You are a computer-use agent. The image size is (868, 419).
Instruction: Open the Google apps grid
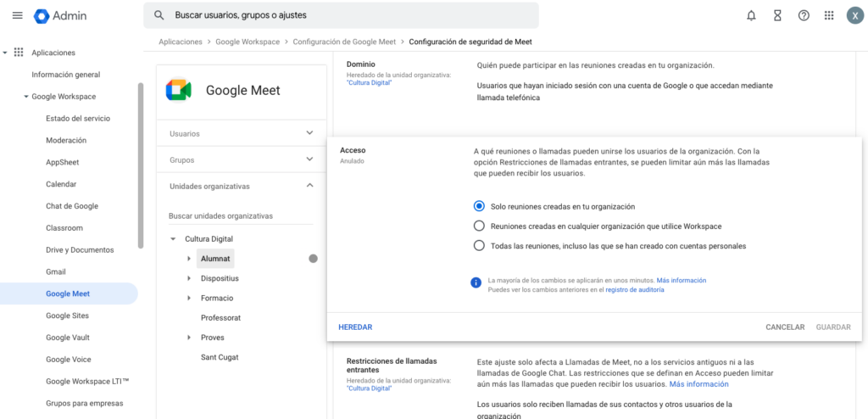(829, 15)
